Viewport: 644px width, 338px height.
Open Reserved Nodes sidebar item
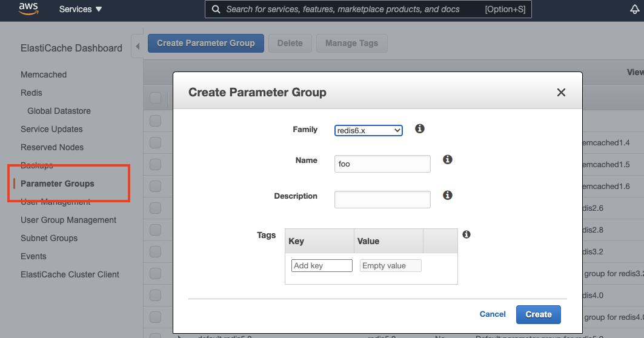[52, 147]
